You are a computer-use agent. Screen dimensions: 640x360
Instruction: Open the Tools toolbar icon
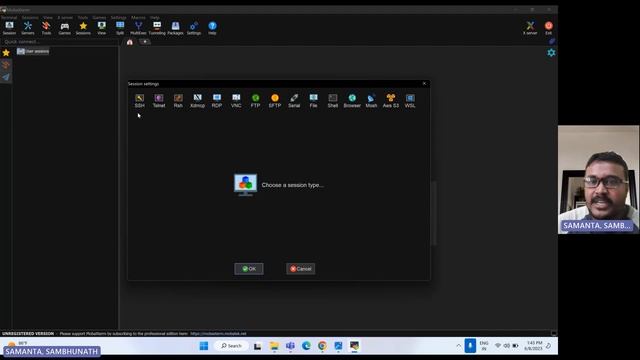coord(46,28)
